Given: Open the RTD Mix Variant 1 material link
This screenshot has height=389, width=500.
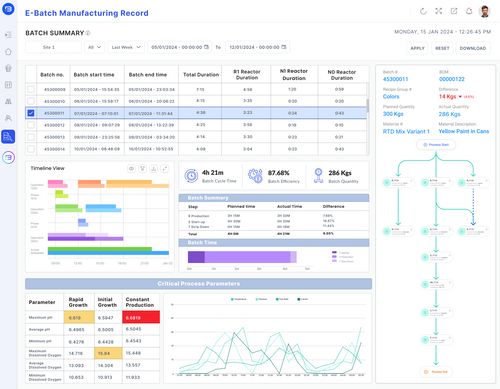Looking at the screenshot, I should [x=406, y=131].
